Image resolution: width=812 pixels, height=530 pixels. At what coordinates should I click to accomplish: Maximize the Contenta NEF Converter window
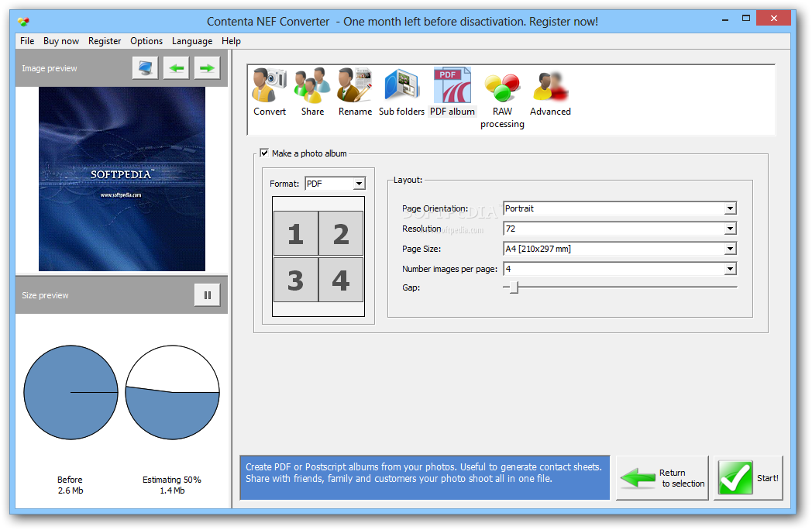(745, 18)
